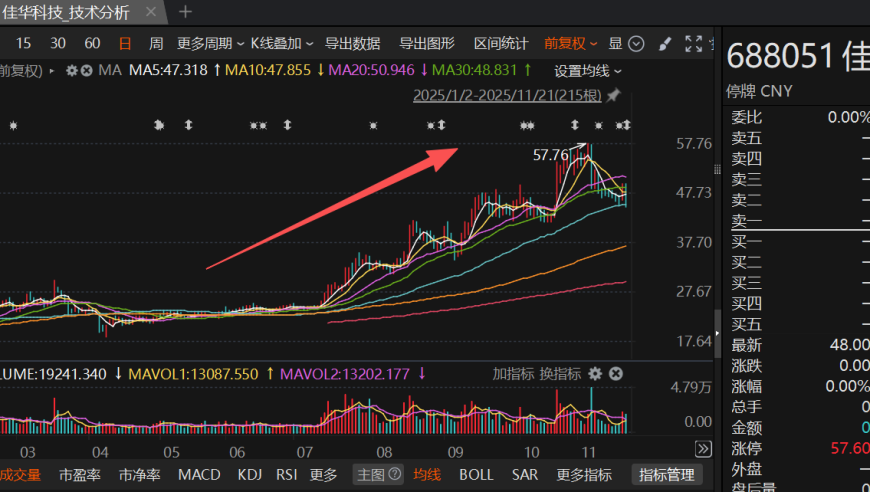Open the K线叠加 dropdown

click(x=282, y=43)
